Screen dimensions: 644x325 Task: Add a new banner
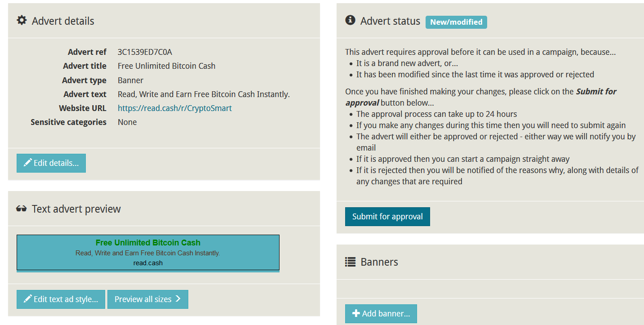(x=381, y=314)
